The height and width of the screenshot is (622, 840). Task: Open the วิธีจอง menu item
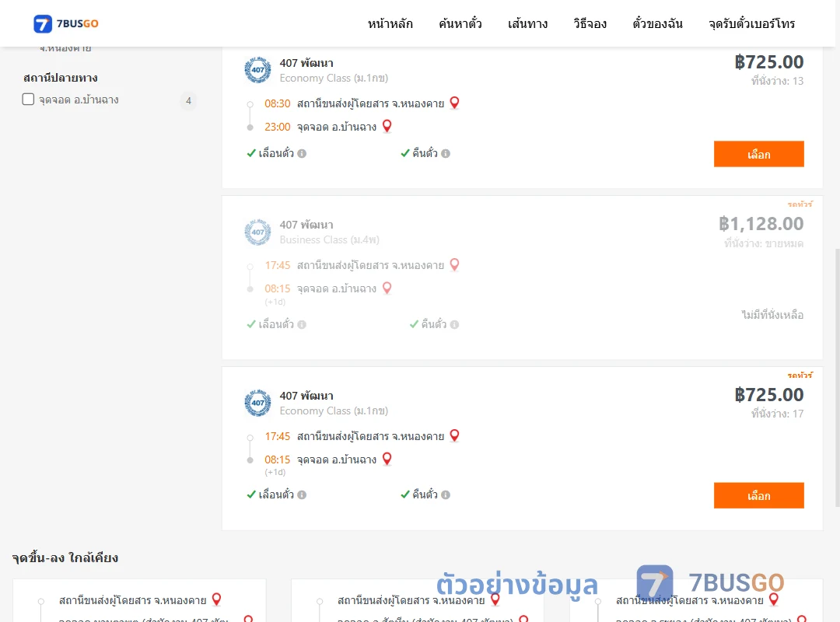590,23
